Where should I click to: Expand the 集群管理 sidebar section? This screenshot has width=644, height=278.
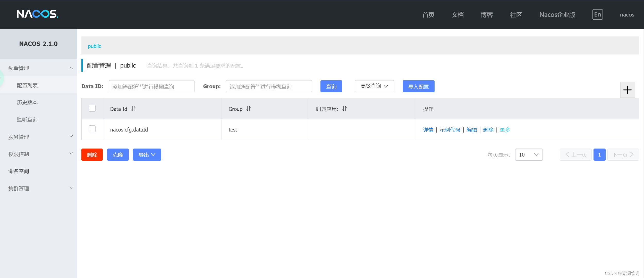click(39, 188)
